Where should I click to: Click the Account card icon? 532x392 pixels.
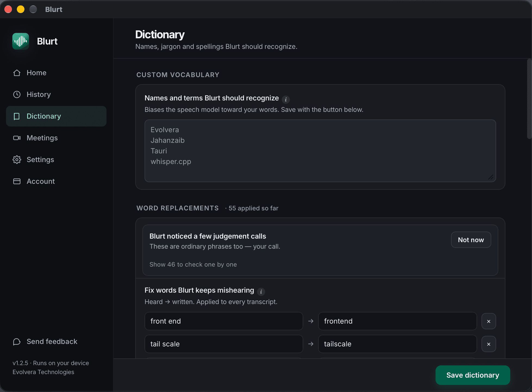coord(17,181)
